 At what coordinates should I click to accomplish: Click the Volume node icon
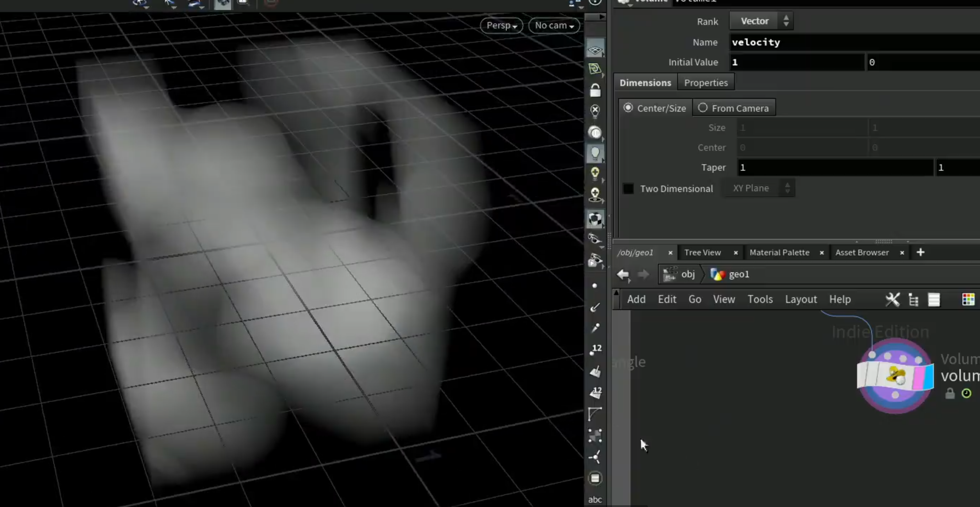(895, 376)
